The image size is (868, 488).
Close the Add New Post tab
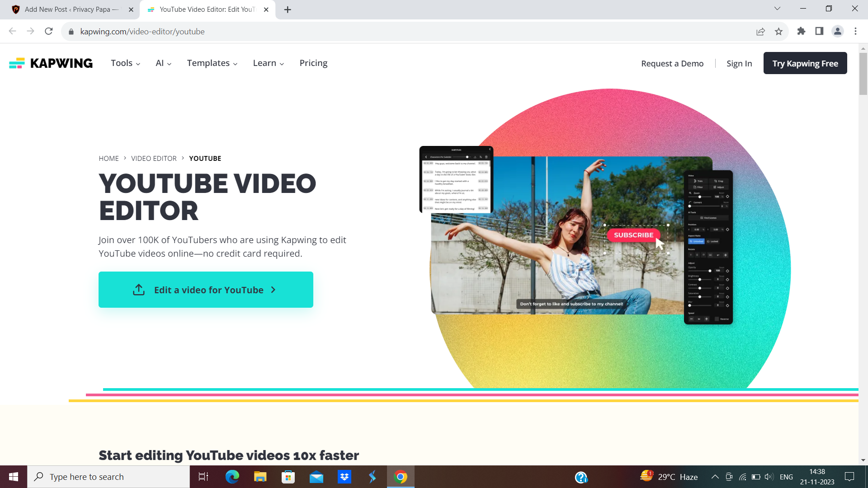coord(131,9)
